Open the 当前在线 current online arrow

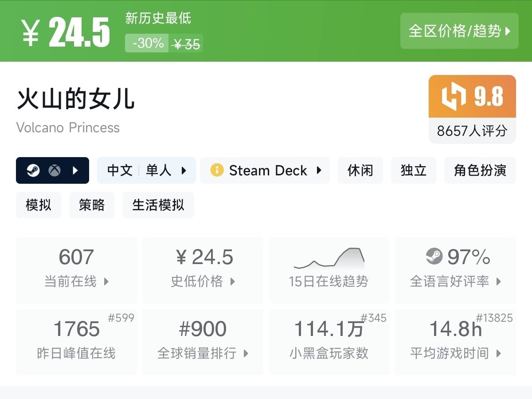[x=106, y=281]
